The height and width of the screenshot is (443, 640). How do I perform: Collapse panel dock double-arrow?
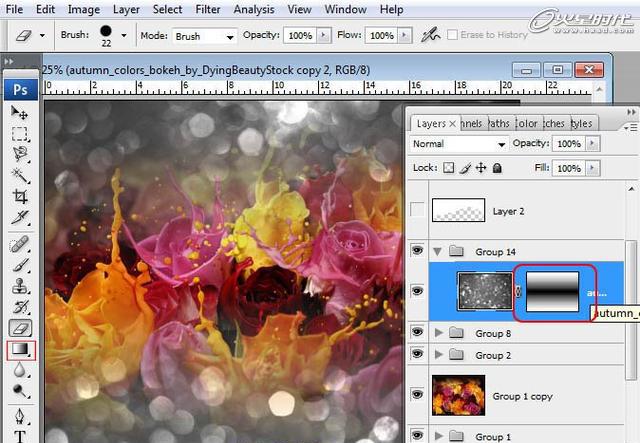631,112
